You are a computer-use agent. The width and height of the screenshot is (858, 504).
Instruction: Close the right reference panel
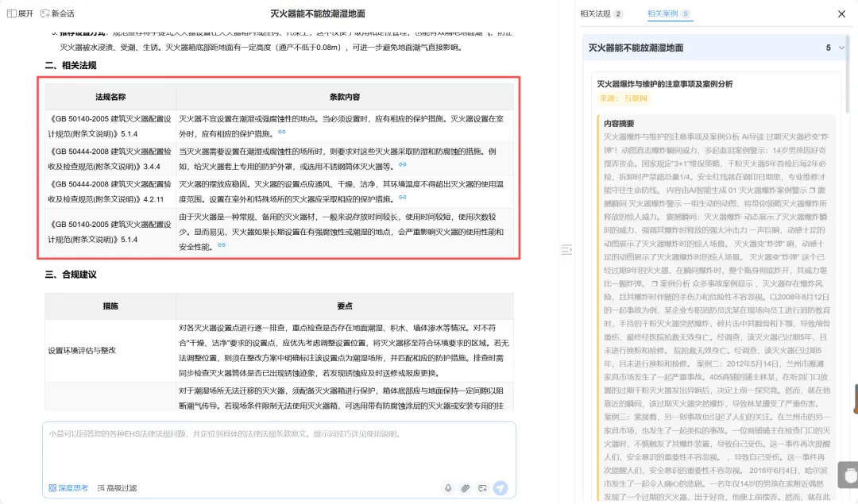tap(841, 13)
